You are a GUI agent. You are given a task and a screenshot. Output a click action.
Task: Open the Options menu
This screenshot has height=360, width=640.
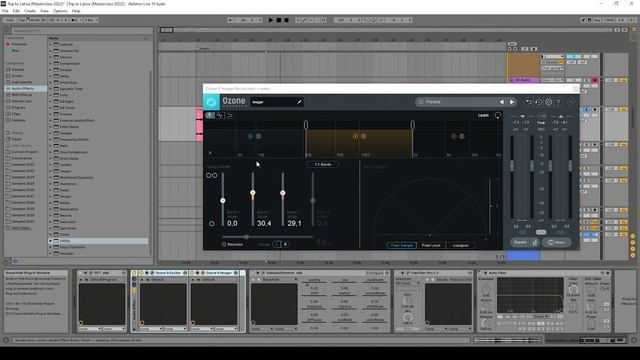pyautogui.click(x=60, y=11)
